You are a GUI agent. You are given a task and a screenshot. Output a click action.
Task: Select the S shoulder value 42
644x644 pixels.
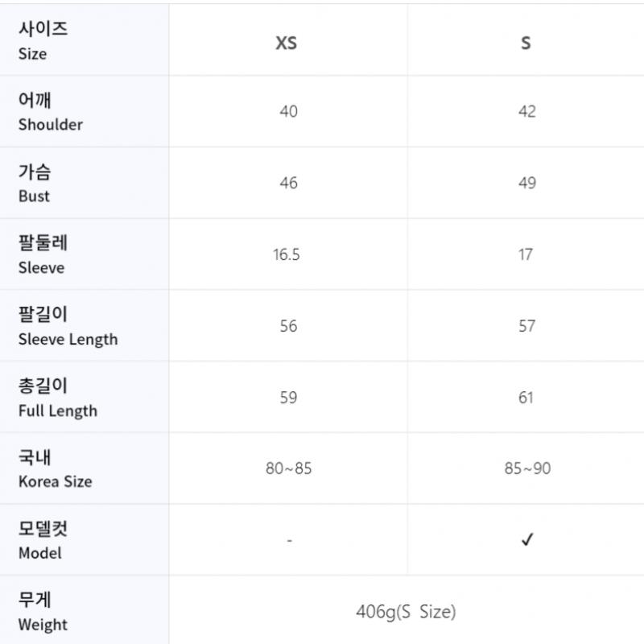(x=526, y=112)
